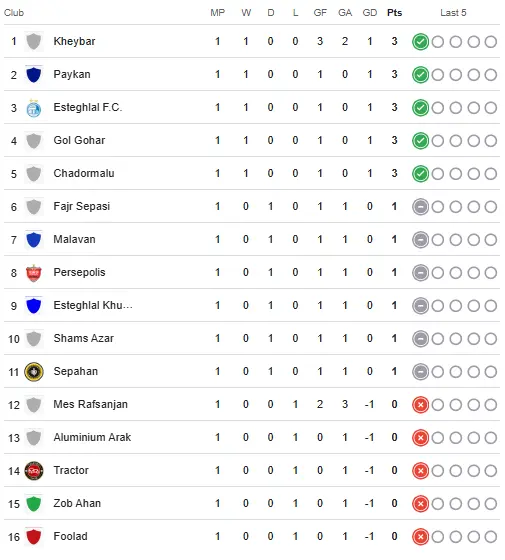Click Fajr Sepasi's grey draw indicator

(420, 207)
